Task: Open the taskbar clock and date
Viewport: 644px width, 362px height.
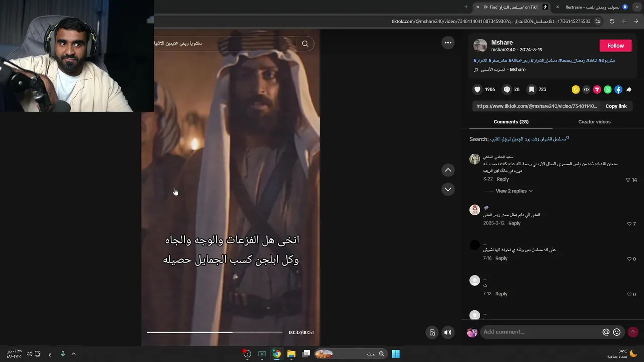Action: [x=14, y=354]
